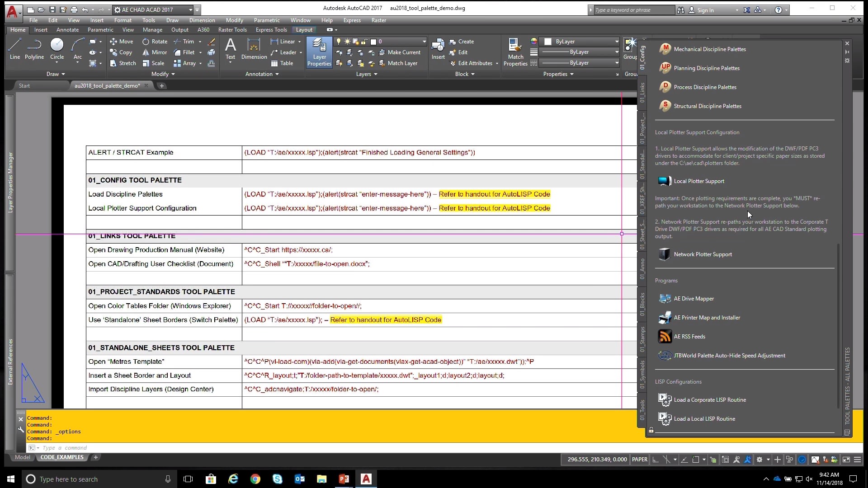Open the Parametric menu
The height and width of the screenshot is (488, 868).
point(267,20)
